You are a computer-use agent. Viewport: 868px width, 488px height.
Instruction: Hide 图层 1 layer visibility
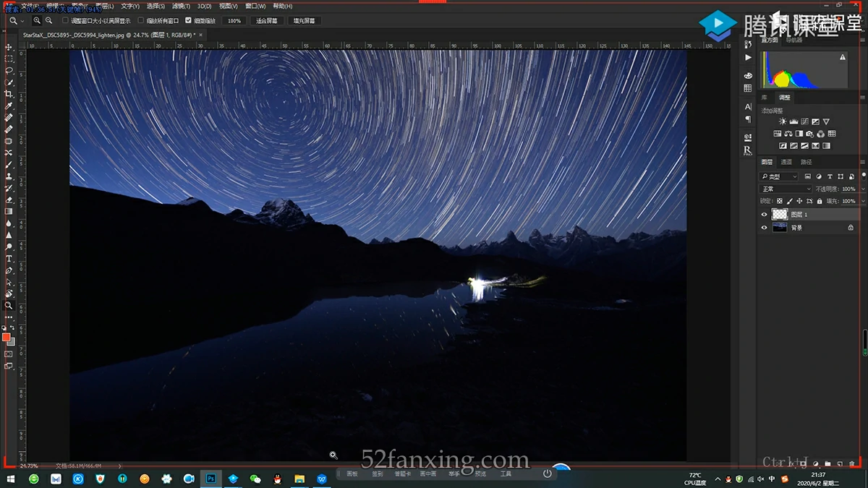764,215
